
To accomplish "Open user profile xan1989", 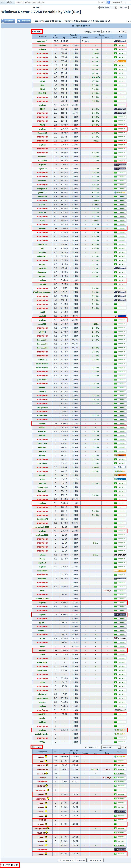I will click(42, 324).
